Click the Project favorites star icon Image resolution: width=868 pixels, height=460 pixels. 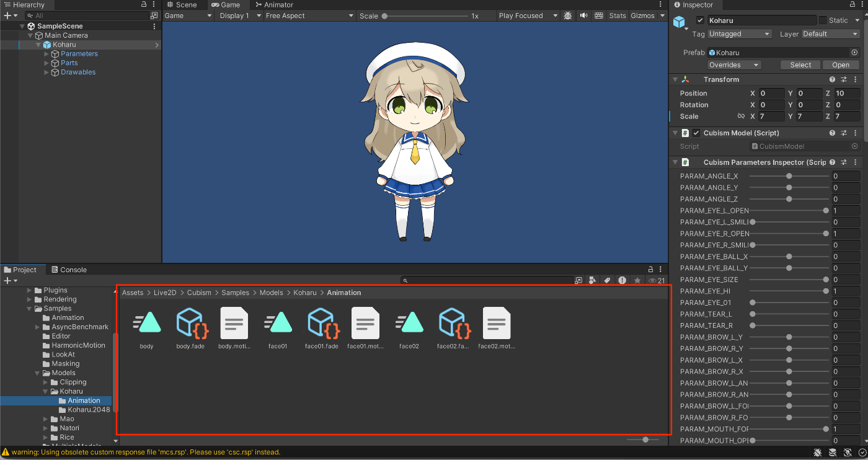point(637,280)
